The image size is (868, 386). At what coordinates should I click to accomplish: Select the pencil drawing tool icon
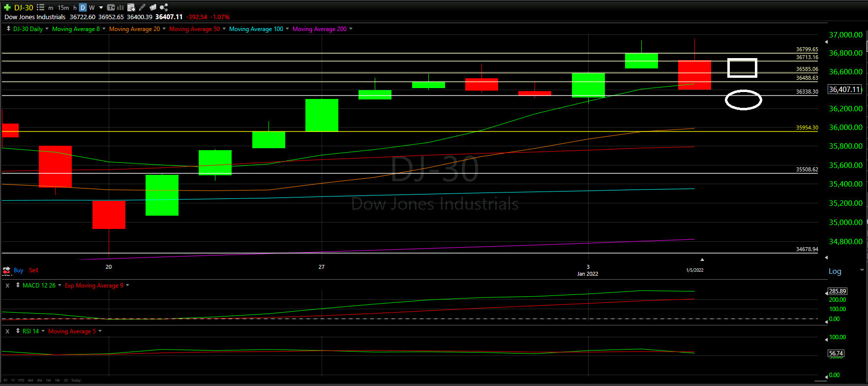coord(142,7)
